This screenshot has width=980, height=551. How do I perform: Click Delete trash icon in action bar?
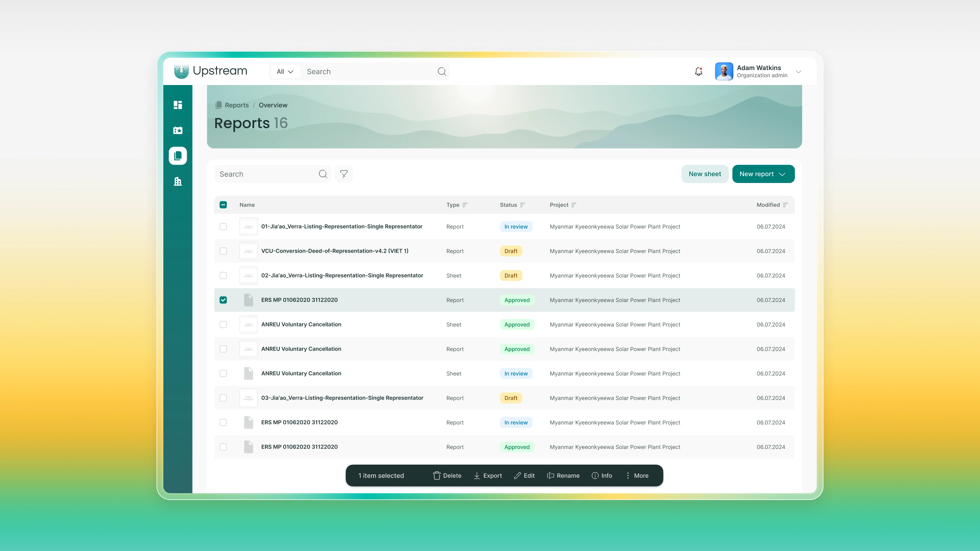click(436, 475)
